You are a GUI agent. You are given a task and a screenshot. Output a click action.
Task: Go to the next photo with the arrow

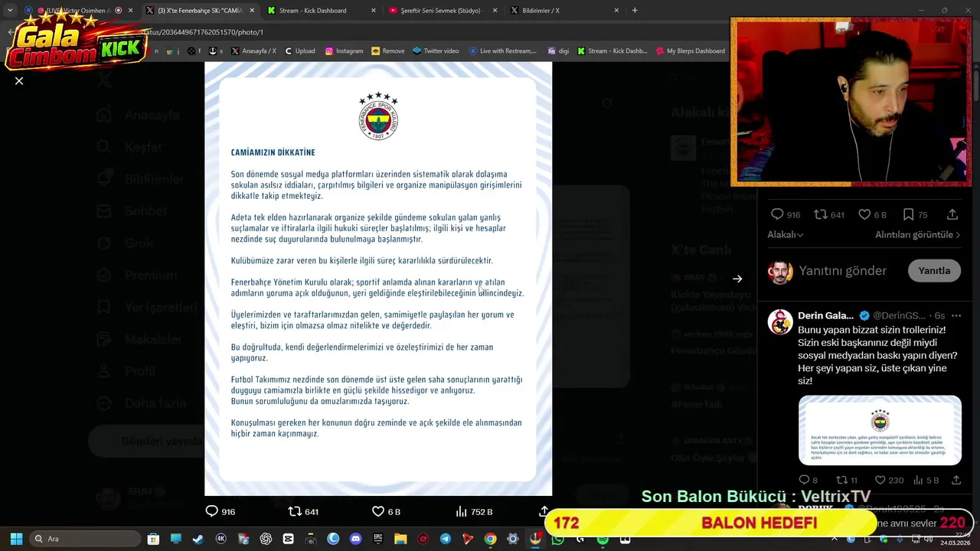737,279
